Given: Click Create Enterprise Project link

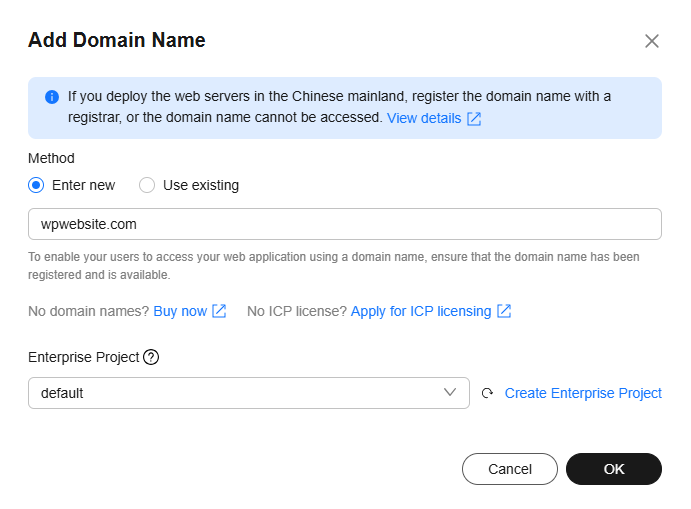Looking at the screenshot, I should click(x=583, y=393).
